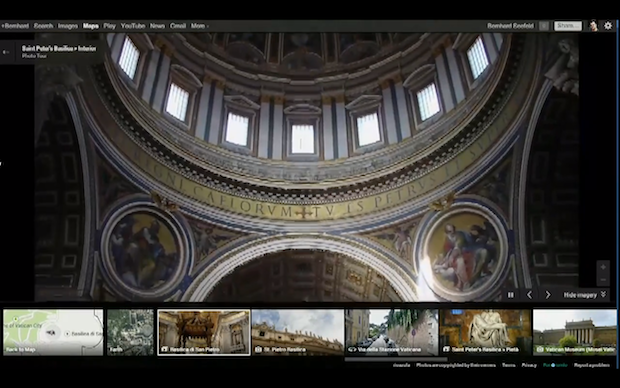The image size is (620, 388).
Task: Open YouTube from the top navigation bar
Action: [133, 26]
